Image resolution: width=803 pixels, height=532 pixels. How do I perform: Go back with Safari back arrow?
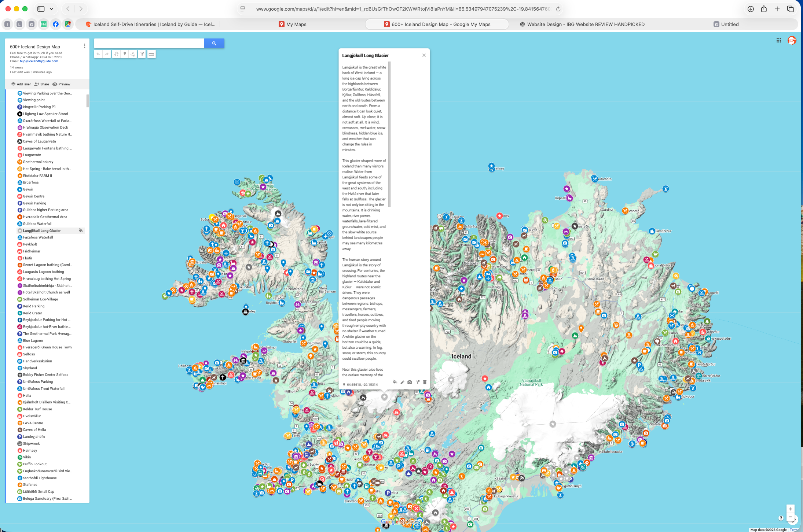tap(68, 9)
